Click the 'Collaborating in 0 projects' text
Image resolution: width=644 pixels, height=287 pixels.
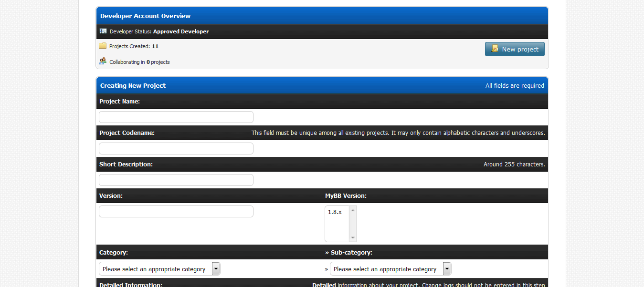[x=139, y=62]
